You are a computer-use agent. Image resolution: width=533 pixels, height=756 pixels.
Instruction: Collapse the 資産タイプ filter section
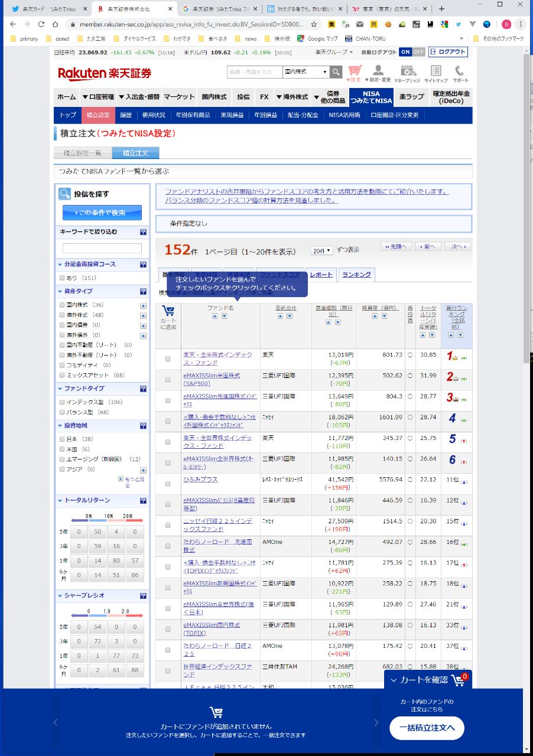(60, 291)
